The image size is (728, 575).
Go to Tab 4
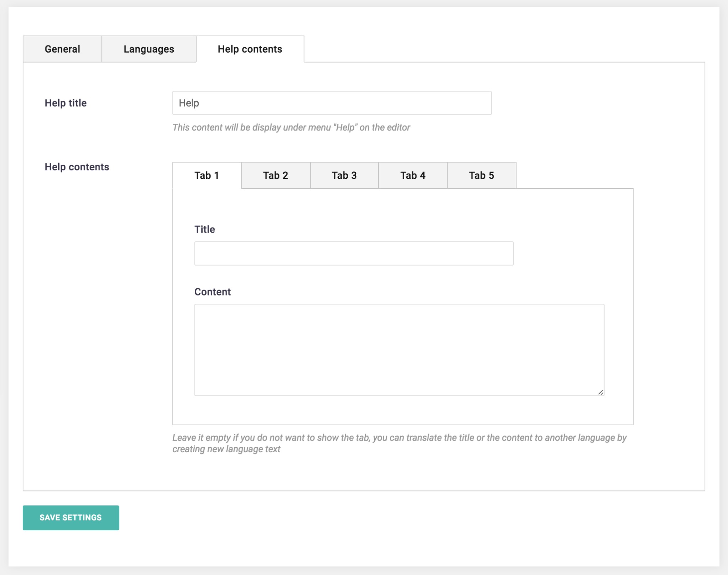coord(413,175)
